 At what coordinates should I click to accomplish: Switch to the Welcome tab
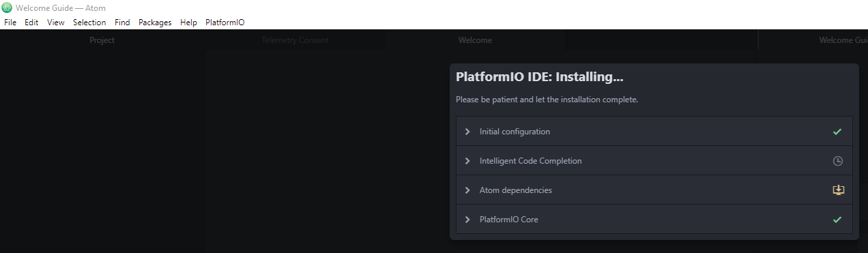point(475,40)
